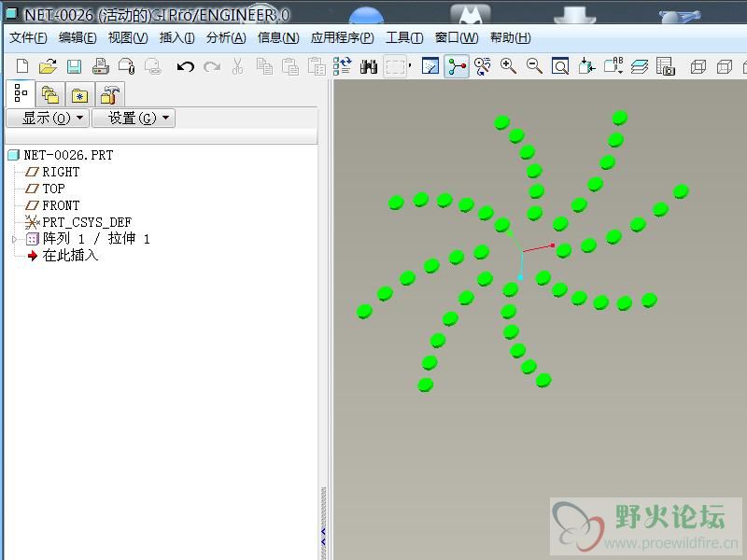Viewport: 747px width, 560px height.
Task: Open the 设置(G) dropdown
Action: coord(134,118)
